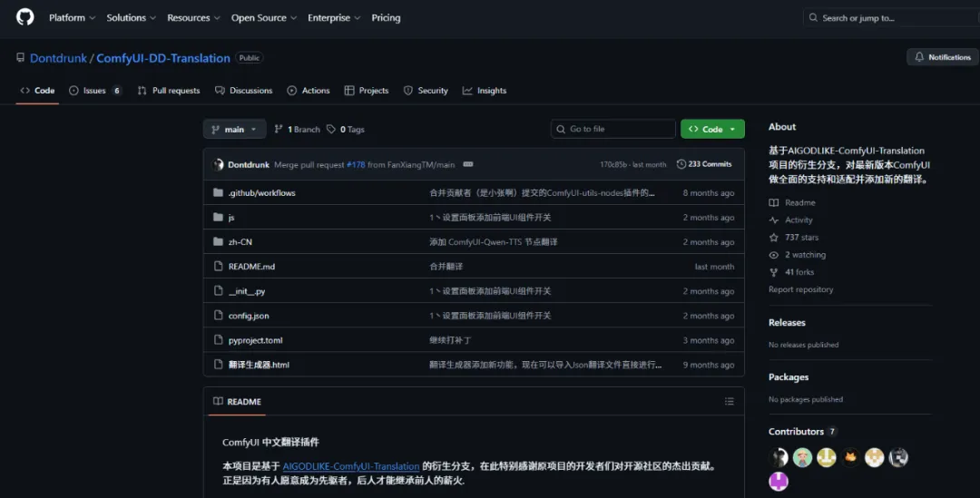
Task: Open the ComfyUI-DD-Translation repository link
Action: 163,58
